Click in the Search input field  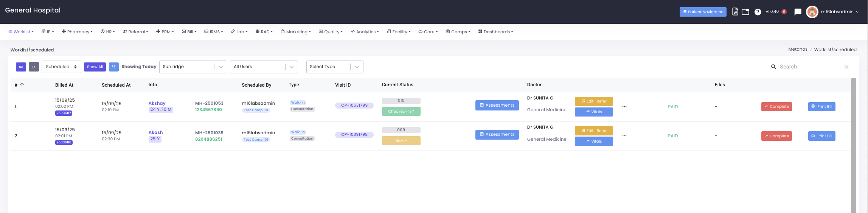pyautogui.click(x=809, y=67)
